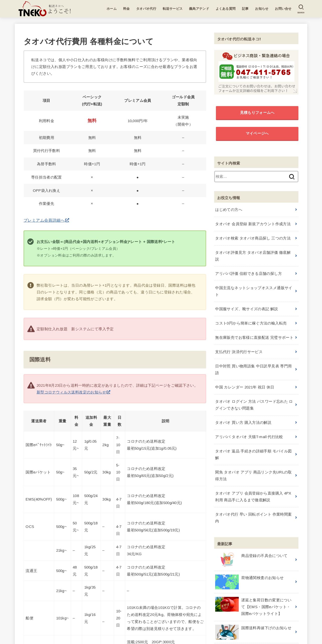Click chevron beside 中国主流なネットショップ link
This screenshot has height=644, width=322.
[x=296, y=291]
